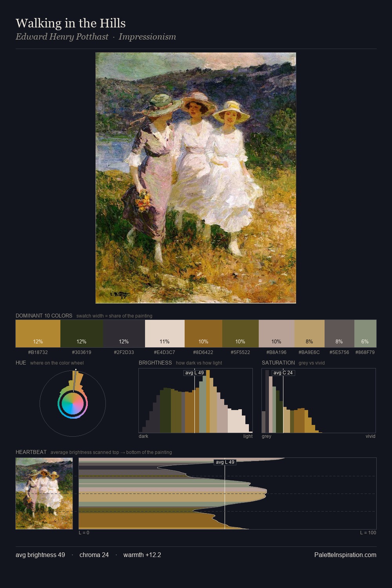
Task: Choose the cream #E4D3C7 swatch
Action: [x=165, y=334]
